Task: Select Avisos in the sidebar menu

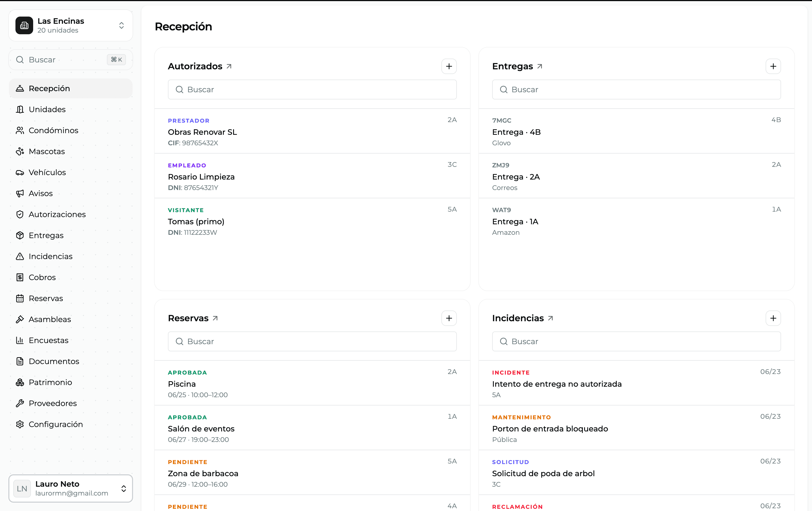Action: (70, 193)
